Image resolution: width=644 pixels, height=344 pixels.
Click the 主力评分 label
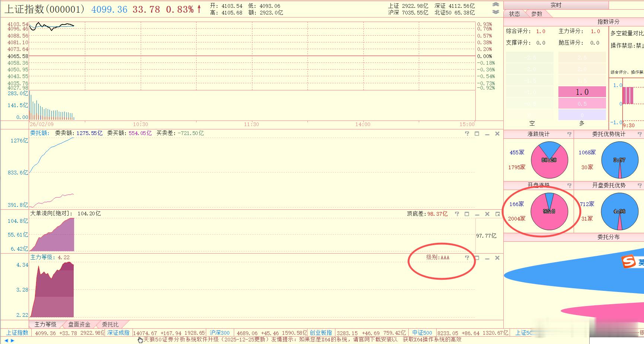[571, 31]
